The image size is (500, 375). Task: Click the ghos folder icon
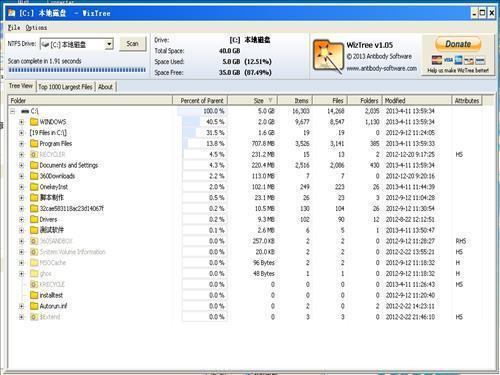(x=34, y=273)
